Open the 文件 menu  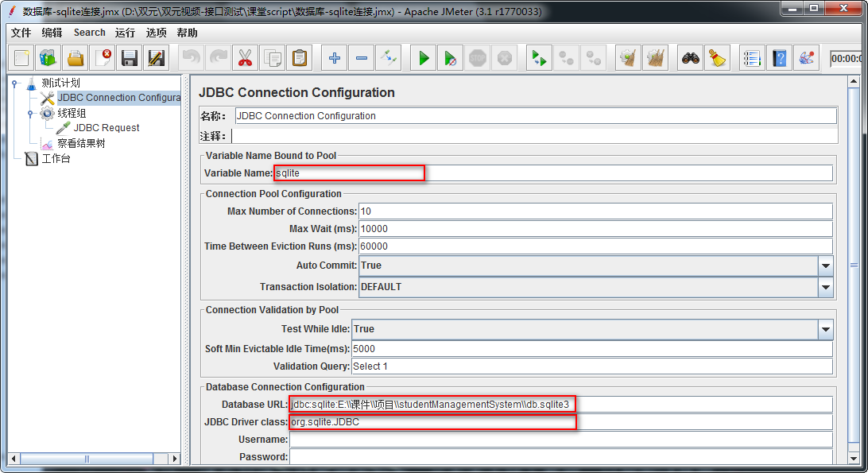click(21, 33)
